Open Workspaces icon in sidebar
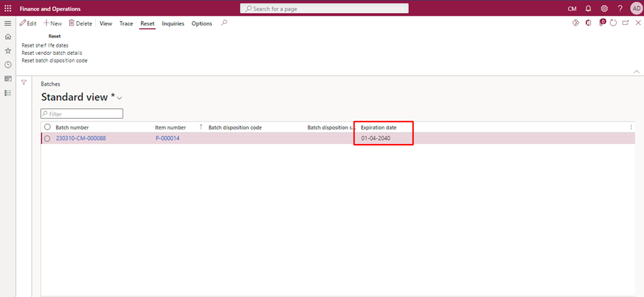Image resolution: width=644 pixels, height=297 pixels. point(8,79)
